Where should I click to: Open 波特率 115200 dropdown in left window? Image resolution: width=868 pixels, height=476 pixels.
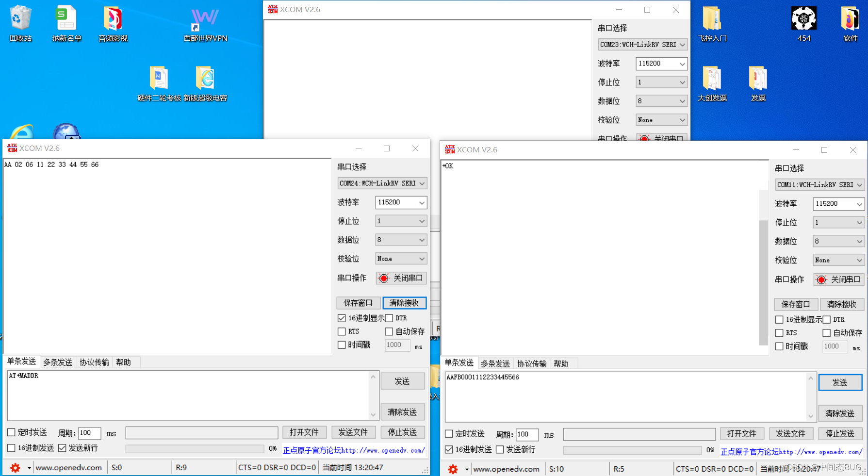pyautogui.click(x=401, y=202)
